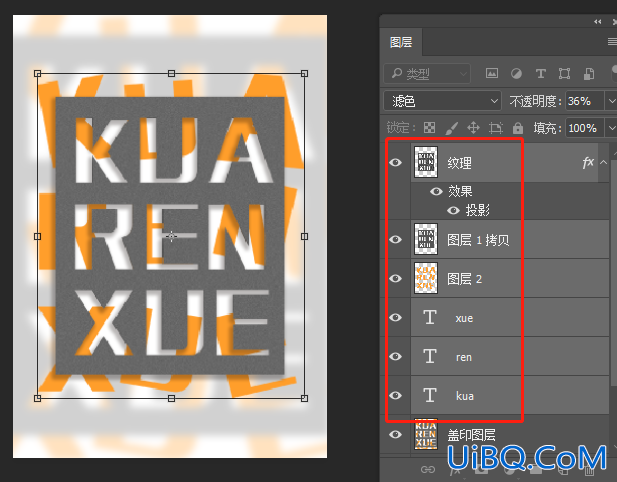
Task: Filter layers by pixel image icon
Action: click(492, 74)
